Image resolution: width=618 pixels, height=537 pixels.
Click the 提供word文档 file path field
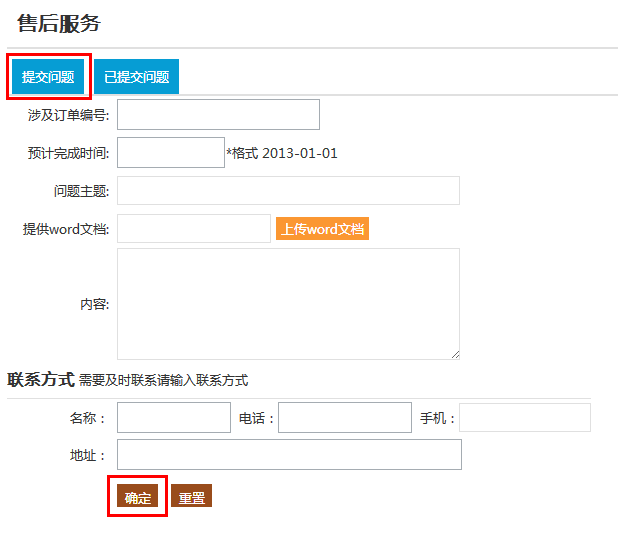(193, 229)
